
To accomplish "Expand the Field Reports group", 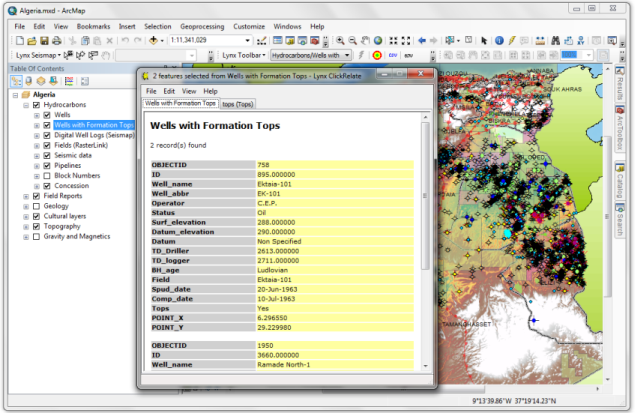I will [x=26, y=196].
